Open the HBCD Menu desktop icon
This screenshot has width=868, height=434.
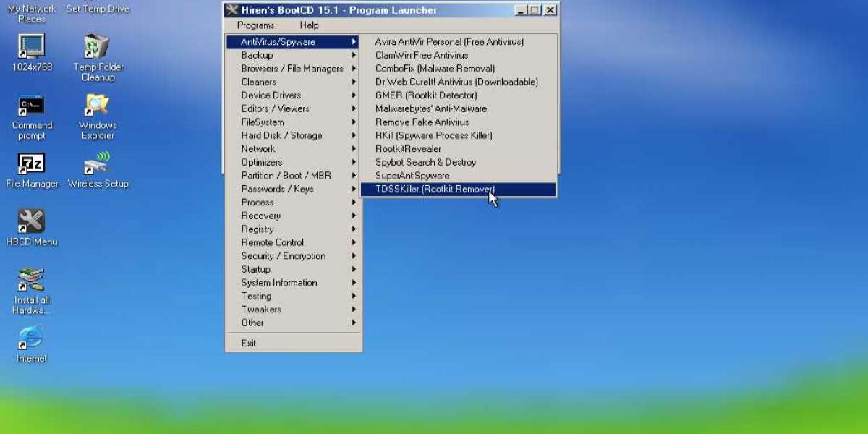tap(31, 222)
